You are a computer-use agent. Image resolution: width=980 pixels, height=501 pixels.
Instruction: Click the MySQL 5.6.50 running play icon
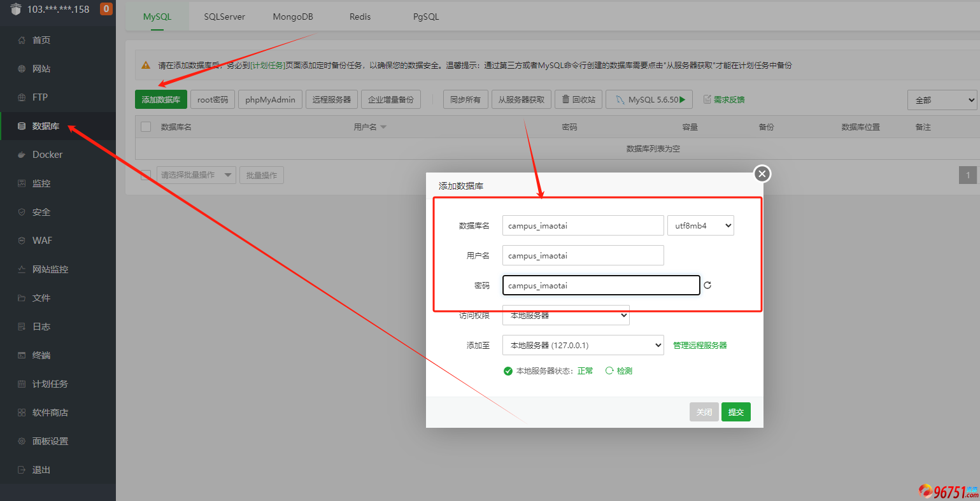(683, 99)
